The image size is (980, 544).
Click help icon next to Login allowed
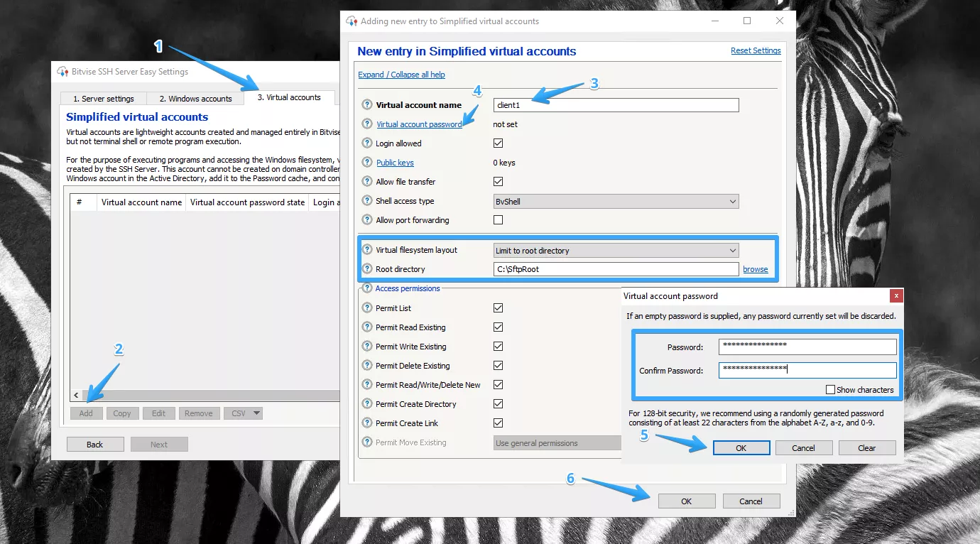(367, 143)
